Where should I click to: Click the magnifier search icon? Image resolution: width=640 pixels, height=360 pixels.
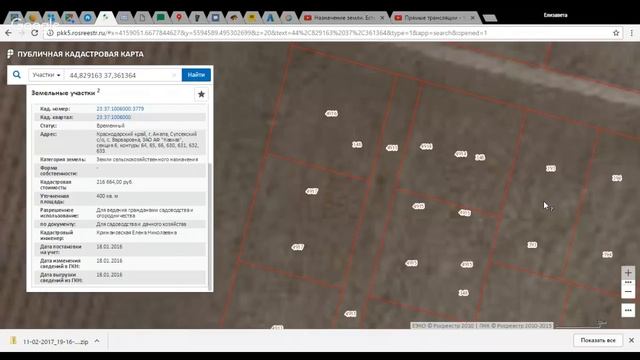pyautogui.click(x=17, y=75)
